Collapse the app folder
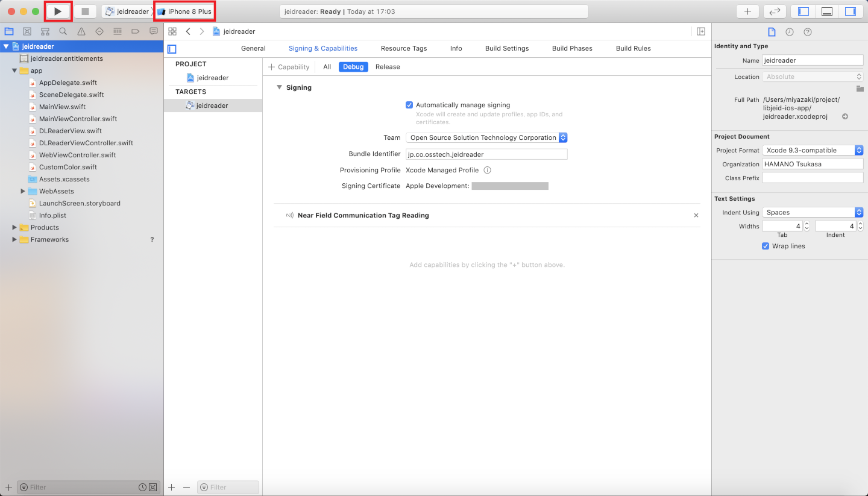 click(14, 71)
